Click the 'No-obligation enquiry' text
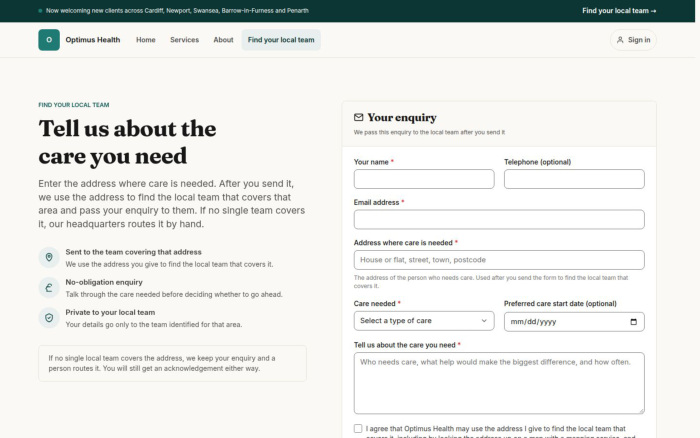This screenshot has width=700, height=438. tap(104, 282)
